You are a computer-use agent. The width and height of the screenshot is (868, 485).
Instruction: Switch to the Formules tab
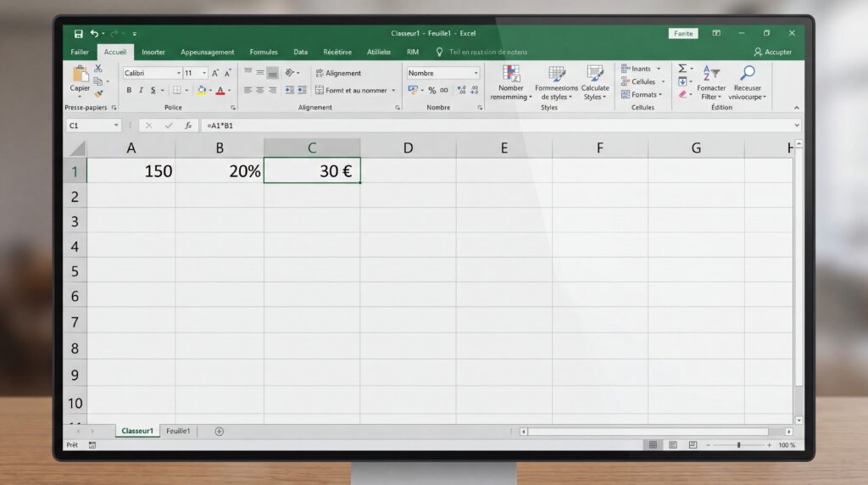click(264, 52)
